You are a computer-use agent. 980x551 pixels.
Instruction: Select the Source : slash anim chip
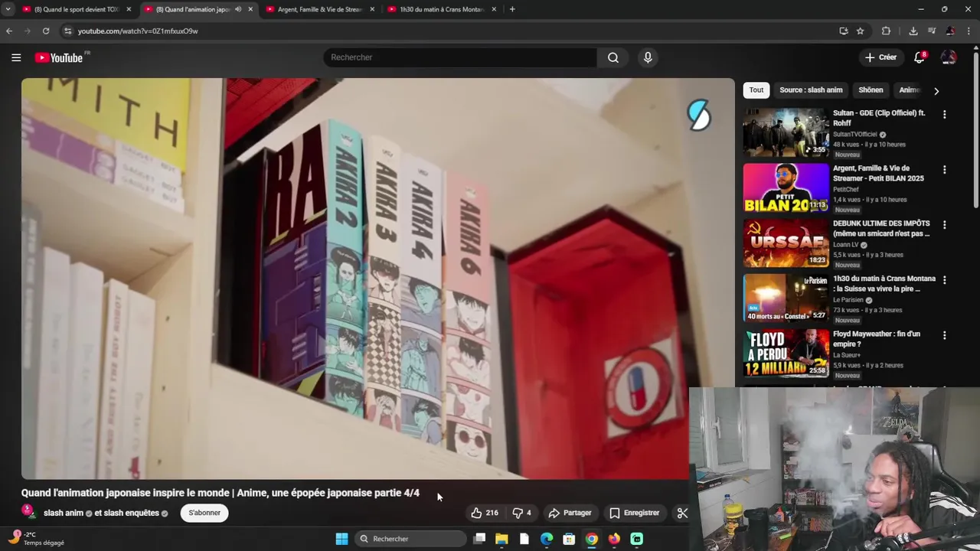tap(811, 90)
